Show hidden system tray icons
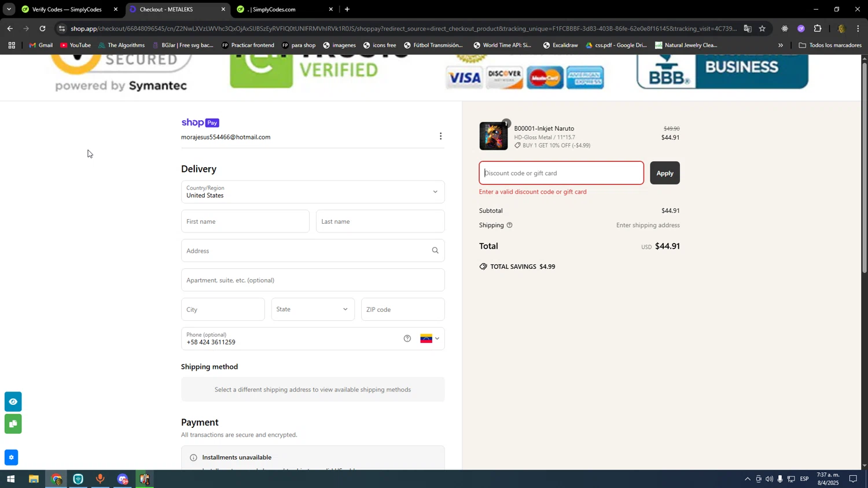Viewport: 868px width, 488px height. (747, 479)
